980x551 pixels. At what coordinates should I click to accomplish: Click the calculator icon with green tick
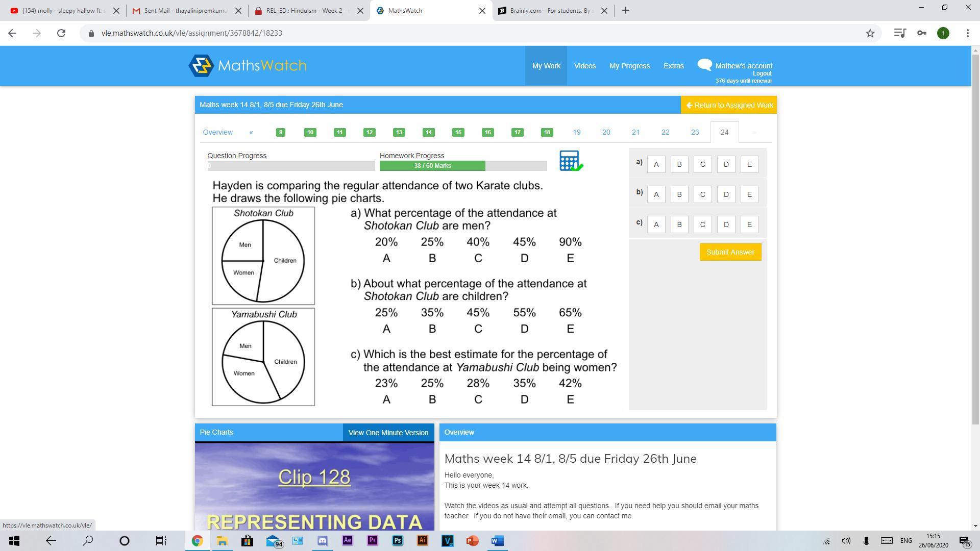[571, 161]
